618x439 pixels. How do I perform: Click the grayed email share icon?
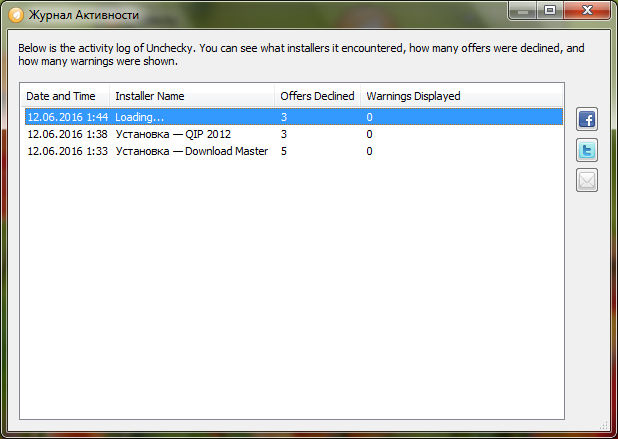tap(587, 180)
